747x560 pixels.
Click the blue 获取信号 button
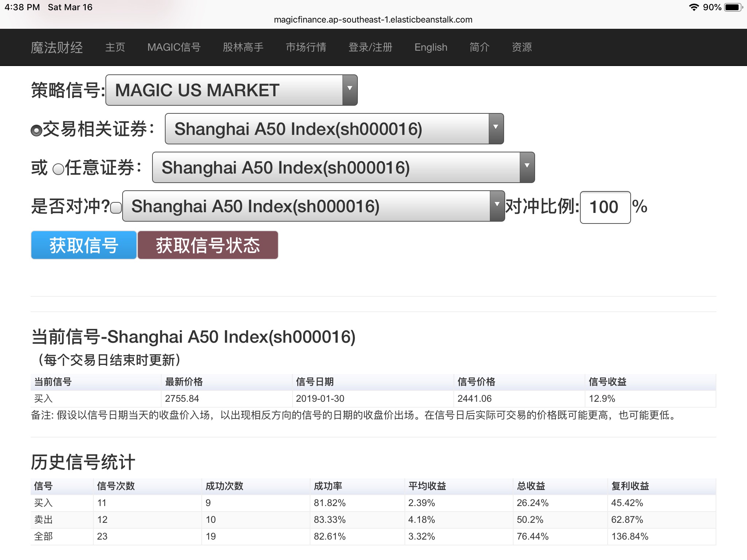click(x=84, y=245)
